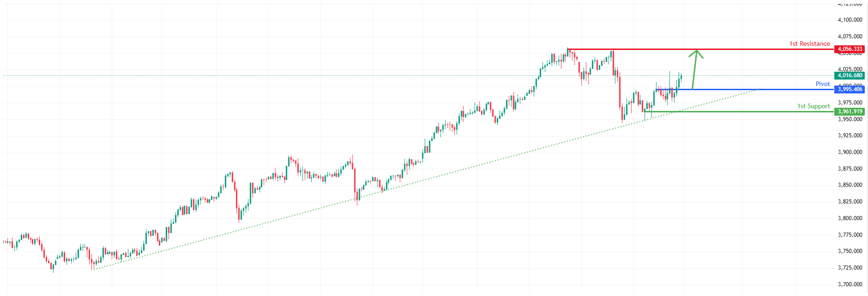
Task: Select the blue "Pivot" text label
Action: [x=823, y=84]
